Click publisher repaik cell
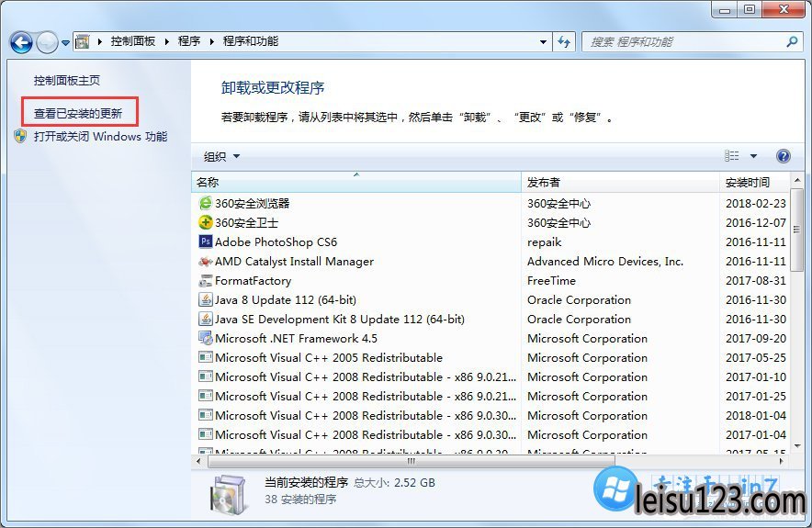 point(545,242)
